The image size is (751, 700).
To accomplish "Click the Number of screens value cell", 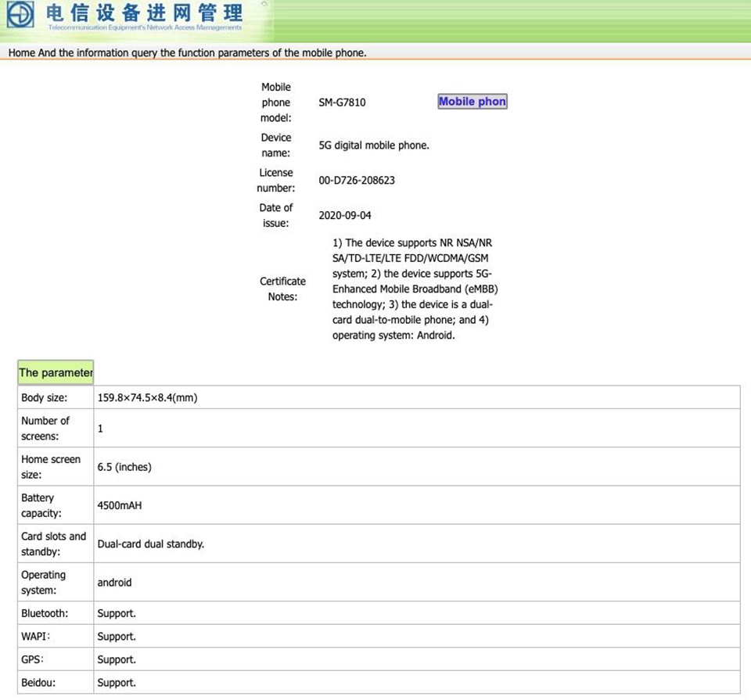I will [x=417, y=429].
